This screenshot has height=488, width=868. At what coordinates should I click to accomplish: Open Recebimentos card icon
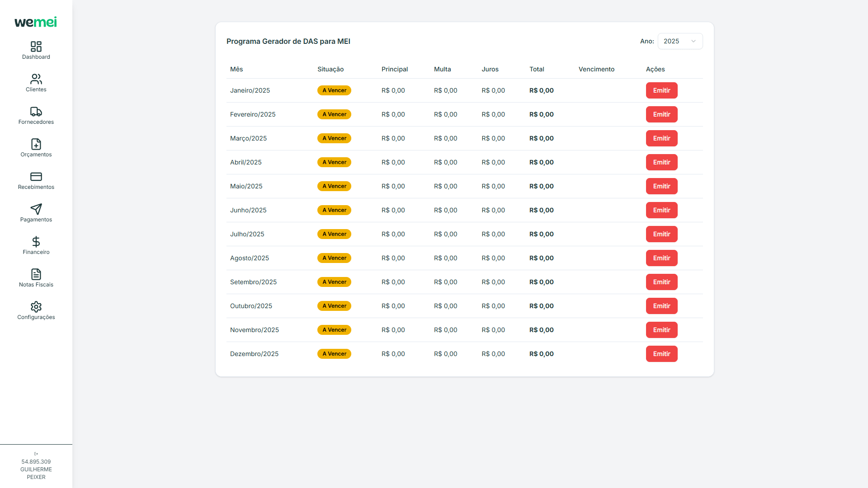36,177
